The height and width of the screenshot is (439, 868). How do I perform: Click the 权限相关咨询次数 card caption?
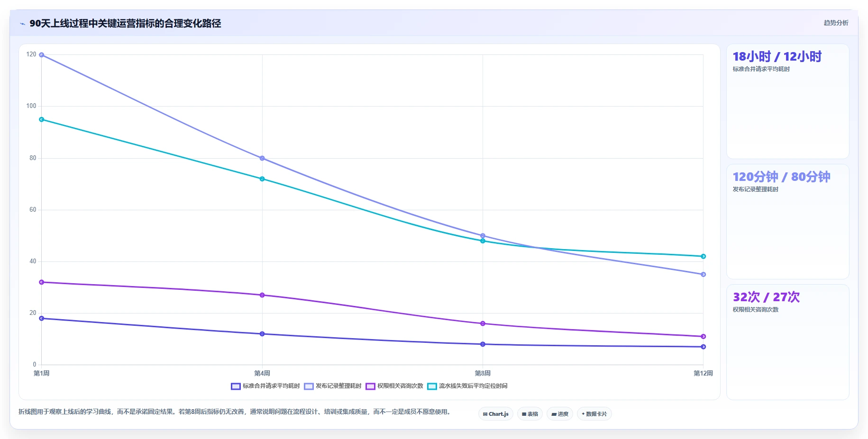tap(756, 310)
